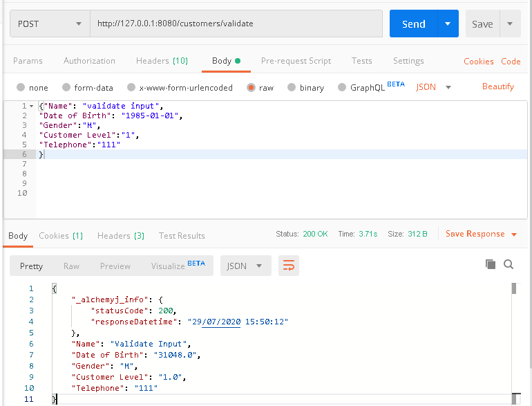
Task: Select the 'none' body type radio
Action: pos(21,88)
